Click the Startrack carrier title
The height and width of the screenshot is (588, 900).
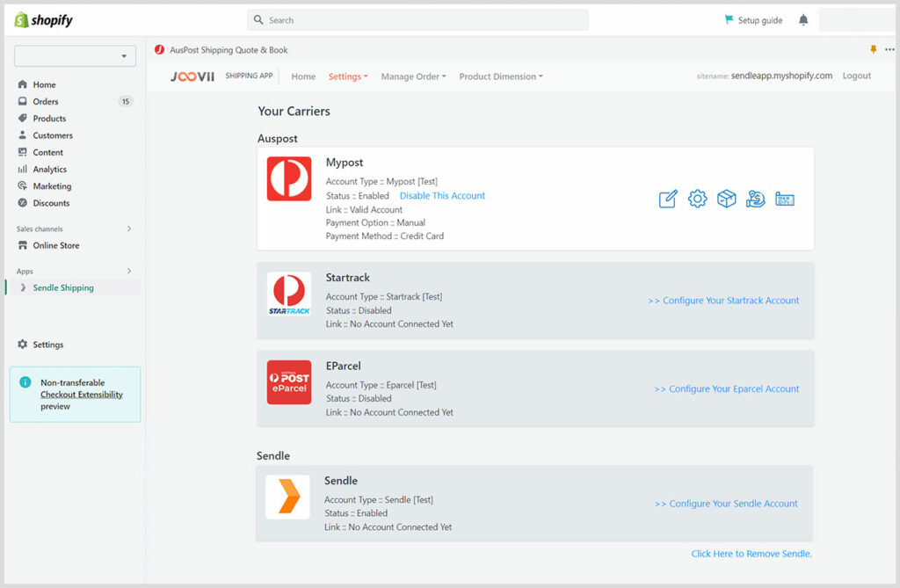[x=348, y=278]
